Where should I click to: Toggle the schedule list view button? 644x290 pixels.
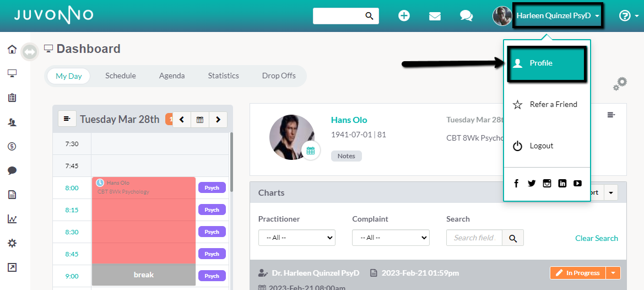point(67,119)
